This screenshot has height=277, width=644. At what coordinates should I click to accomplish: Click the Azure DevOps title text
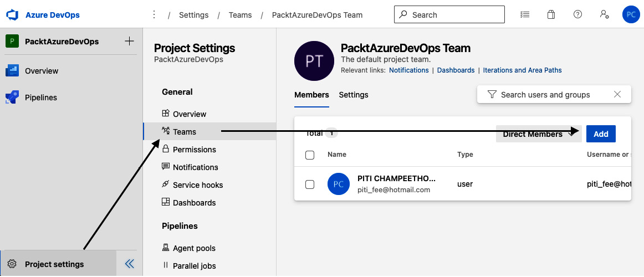pyautogui.click(x=53, y=15)
